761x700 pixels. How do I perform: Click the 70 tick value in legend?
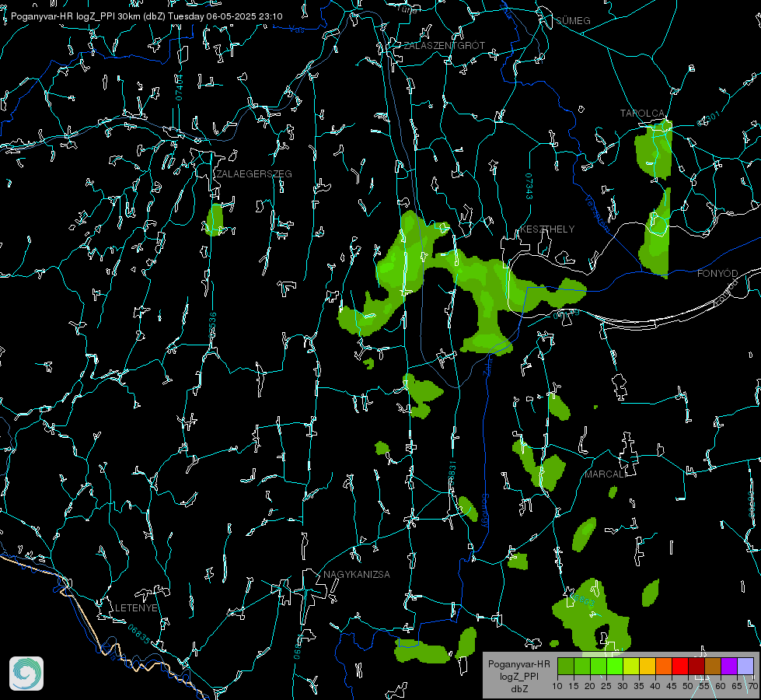click(753, 687)
